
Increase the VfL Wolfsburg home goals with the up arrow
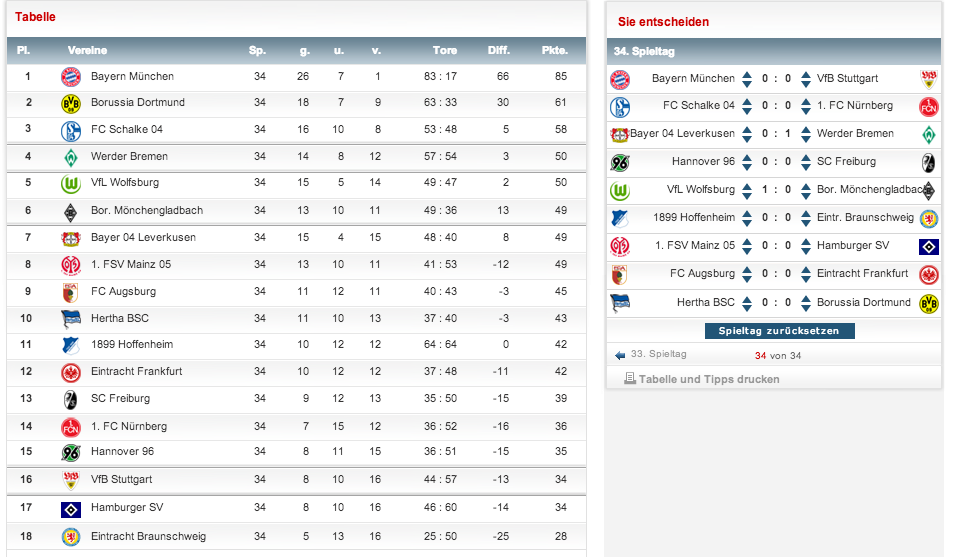[x=747, y=185]
